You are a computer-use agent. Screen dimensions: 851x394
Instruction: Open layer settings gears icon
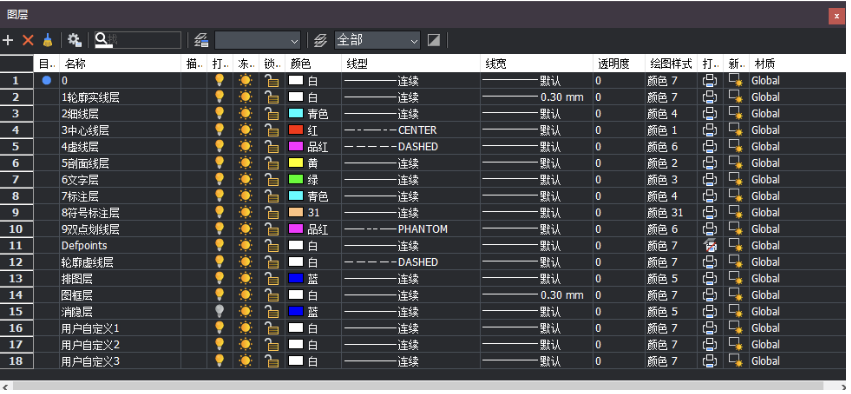(74, 40)
